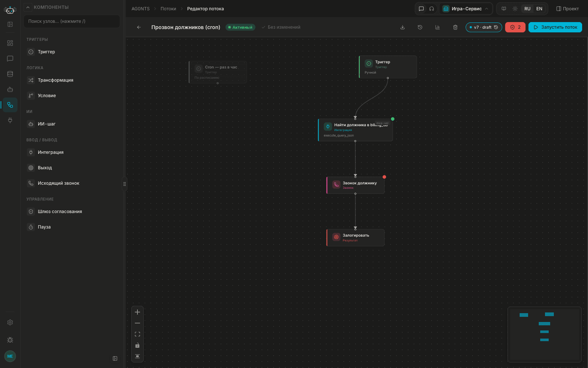
Task: Select the Найти должника integration node
Action: point(355,130)
